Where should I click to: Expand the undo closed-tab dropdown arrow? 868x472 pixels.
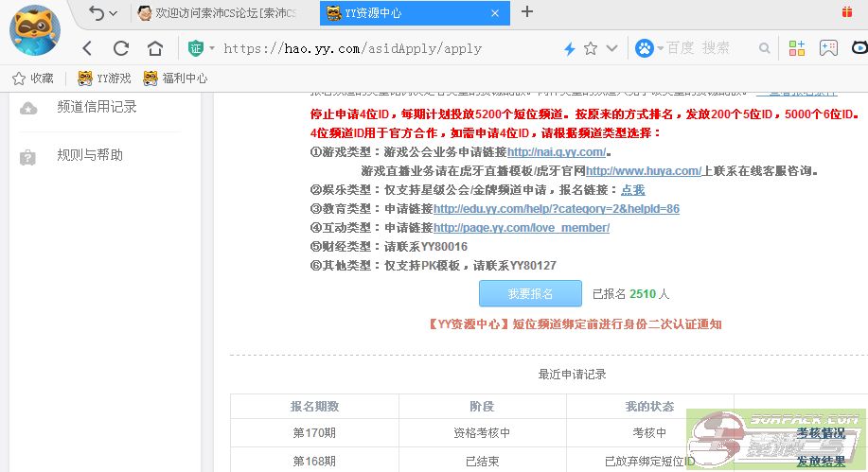pos(114,13)
